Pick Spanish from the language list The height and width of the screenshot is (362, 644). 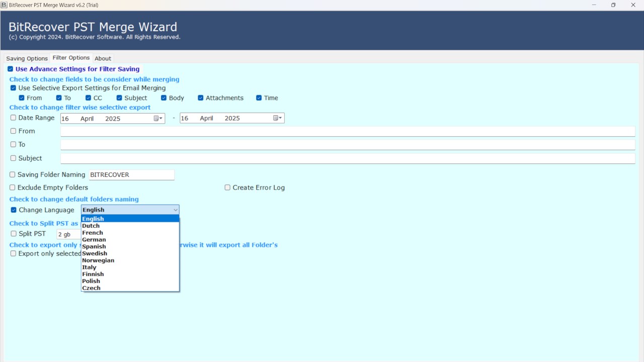tap(130, 246)
